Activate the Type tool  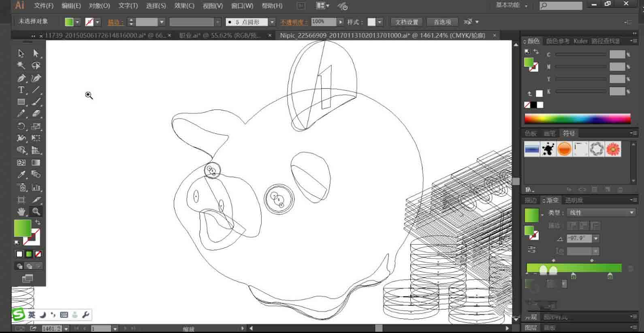21,90
